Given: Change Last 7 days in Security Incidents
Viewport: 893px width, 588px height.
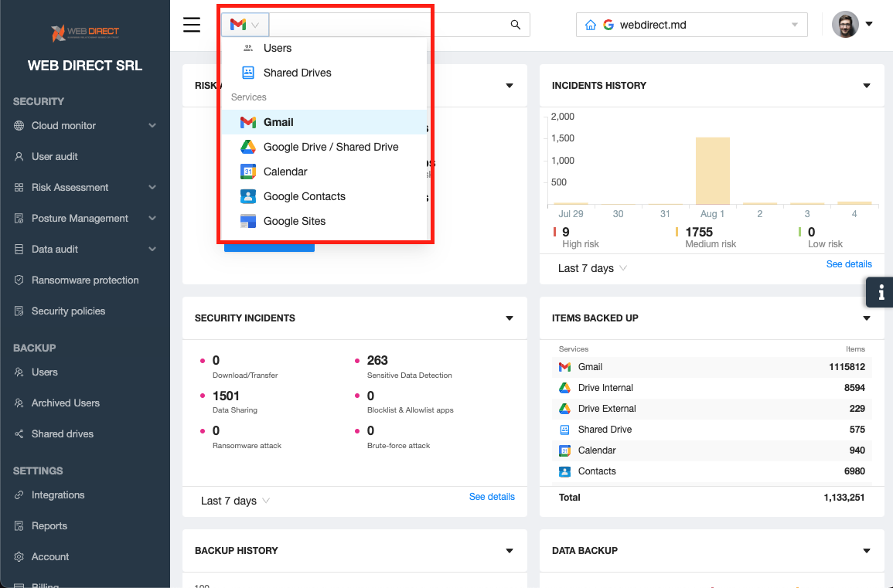Looking at the screenshot, I should [235, 501].
